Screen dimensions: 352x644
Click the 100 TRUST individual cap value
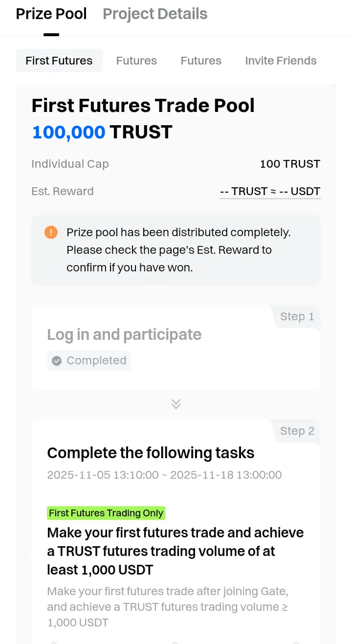[290, 164]
